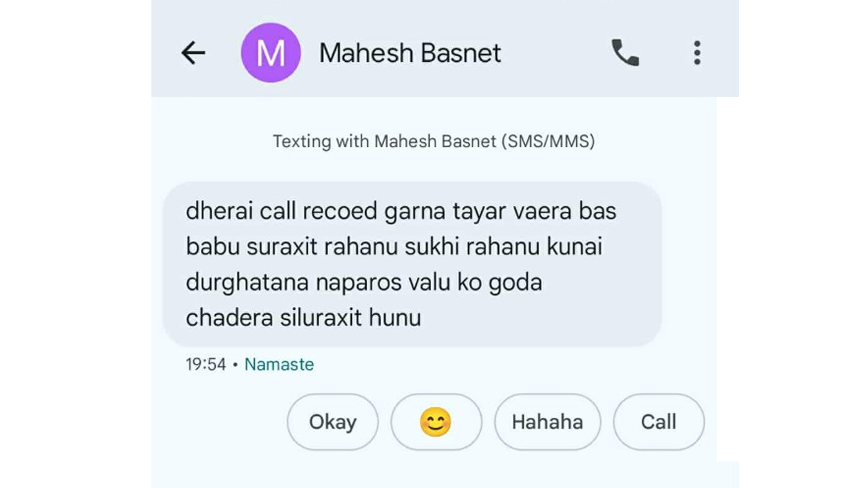The image size is (868, 488).
Task: Tap the last line chadera siluraxit hunu
Action: [x=303, y=318]
